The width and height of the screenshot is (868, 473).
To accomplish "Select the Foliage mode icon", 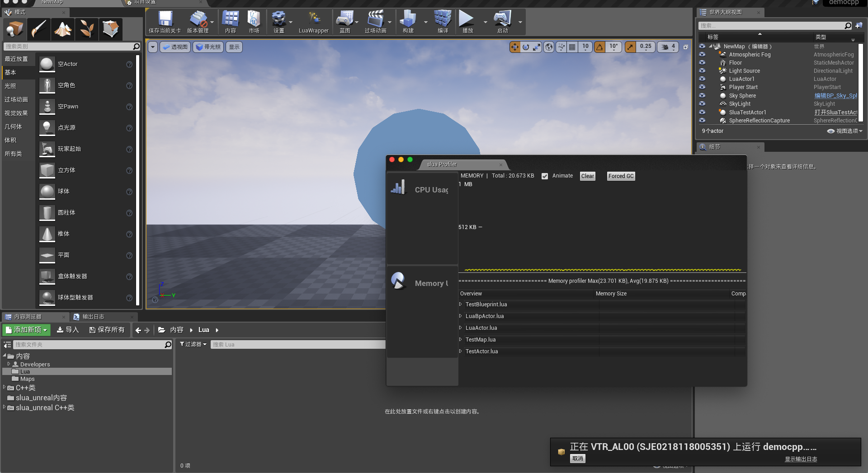I will (x=86, y=29).
